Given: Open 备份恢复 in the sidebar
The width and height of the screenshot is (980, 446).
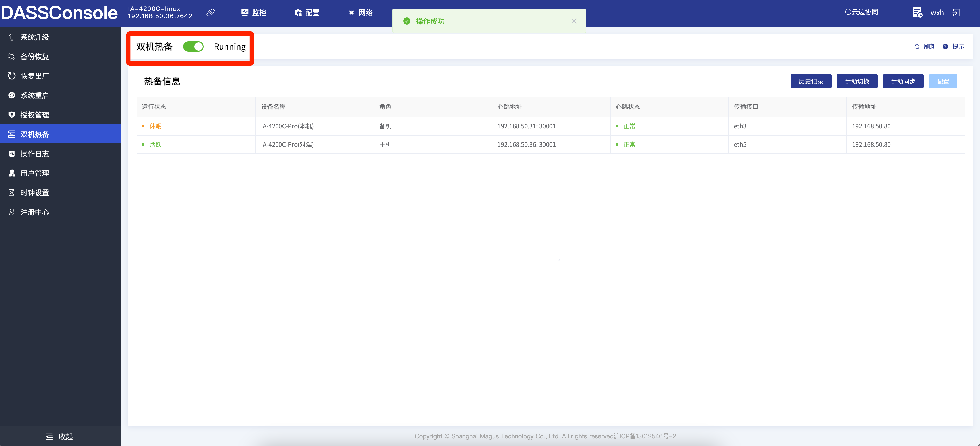Looking at the screenshot, I should coord(60,56).
